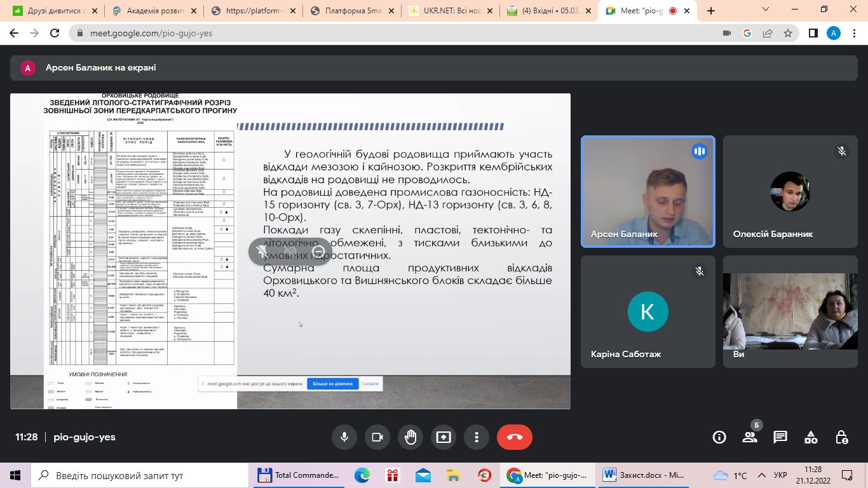This screenshot has height=488, width=868.
Task: Toggle the microphone button in Meet
Action: 344,437
